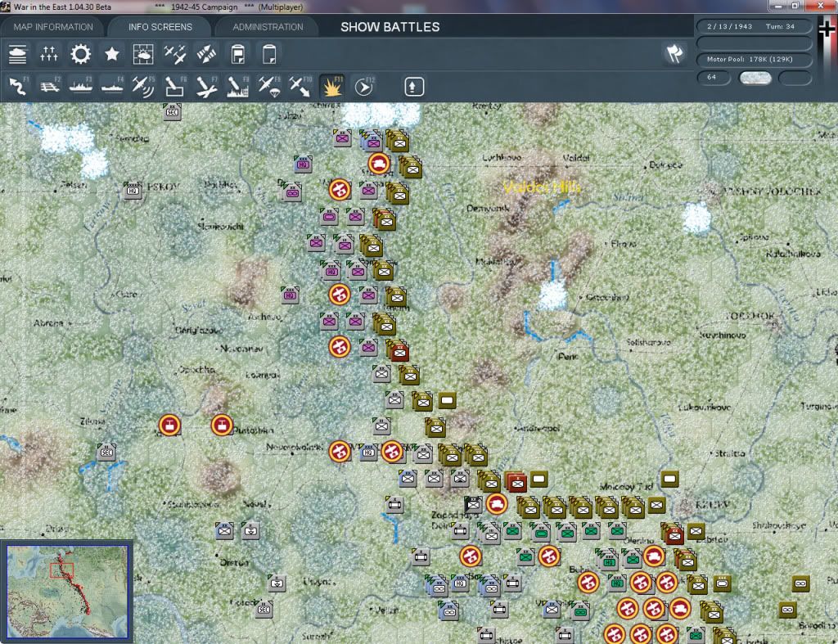The width and height of the screenshot is (838, 644).
Task: Click the TORZHOK city label
Action: tap(750, 316)
